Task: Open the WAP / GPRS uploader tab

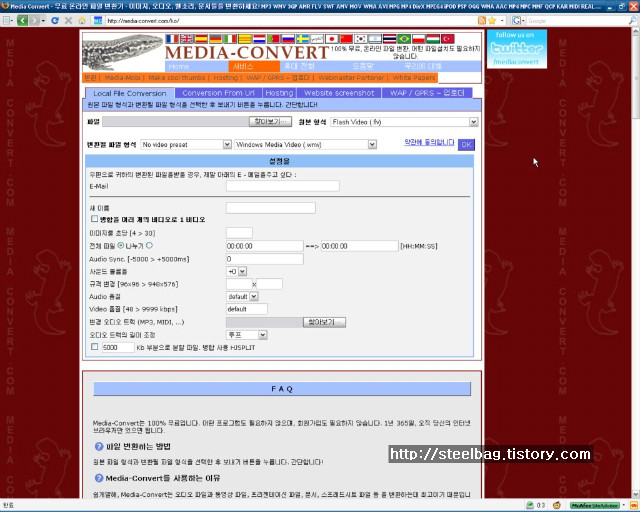Action: [x=427, y=93]
